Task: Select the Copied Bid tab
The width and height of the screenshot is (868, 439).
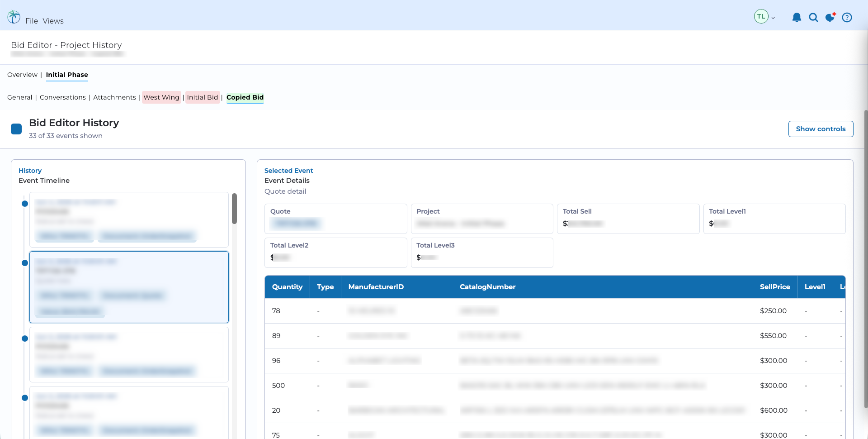Action: click(245, 97)
